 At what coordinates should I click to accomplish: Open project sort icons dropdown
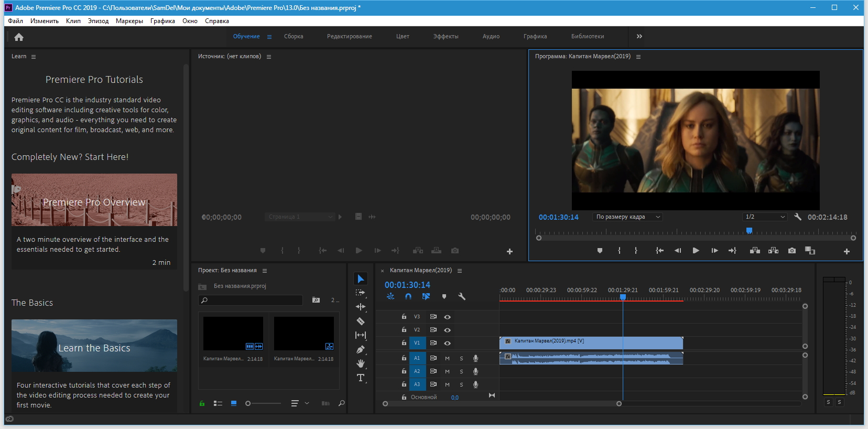(x=300, y=403)
